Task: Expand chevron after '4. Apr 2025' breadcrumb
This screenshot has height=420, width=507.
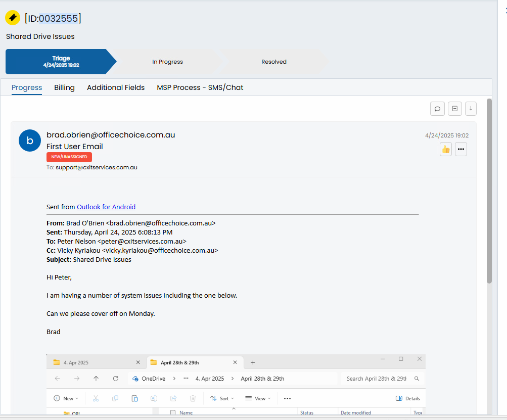Action: 233,379
